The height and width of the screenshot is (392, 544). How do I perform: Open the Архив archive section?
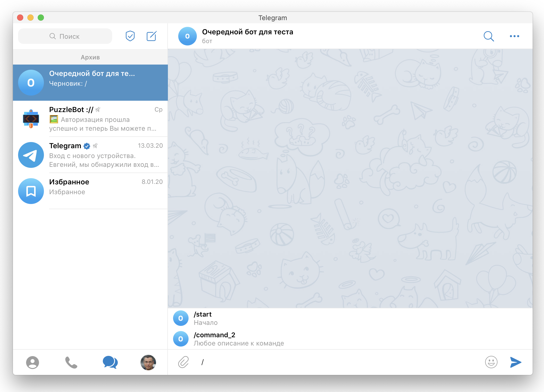tap(90, 57)
